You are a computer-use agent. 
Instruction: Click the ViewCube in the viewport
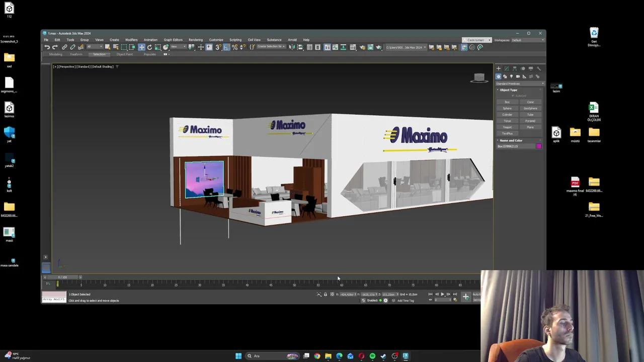(x=479, y=78)
